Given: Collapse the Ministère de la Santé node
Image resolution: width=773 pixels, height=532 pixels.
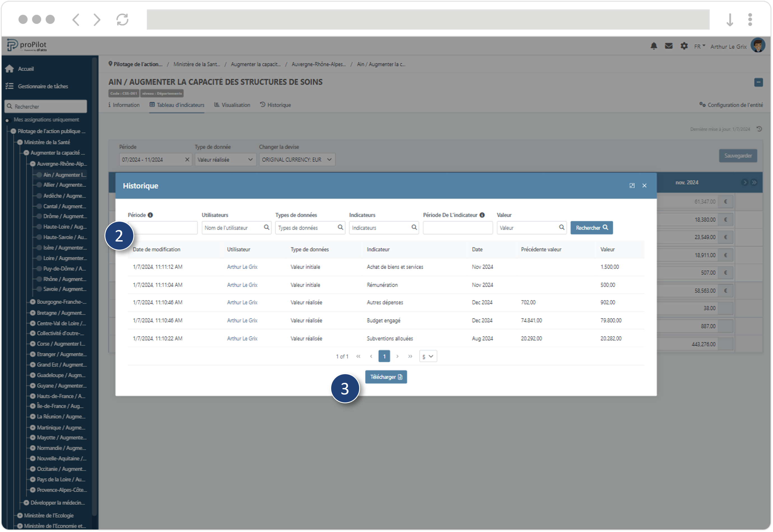Looking at the screenshot, I should pyautogui.click(x=20, y=142).
